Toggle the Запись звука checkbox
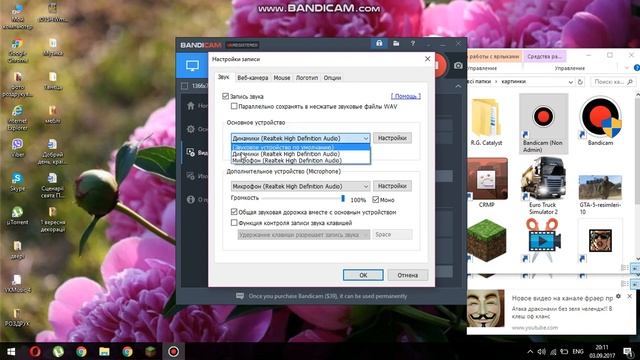Viewport: 640px width, 360px height. click(225, 96)
